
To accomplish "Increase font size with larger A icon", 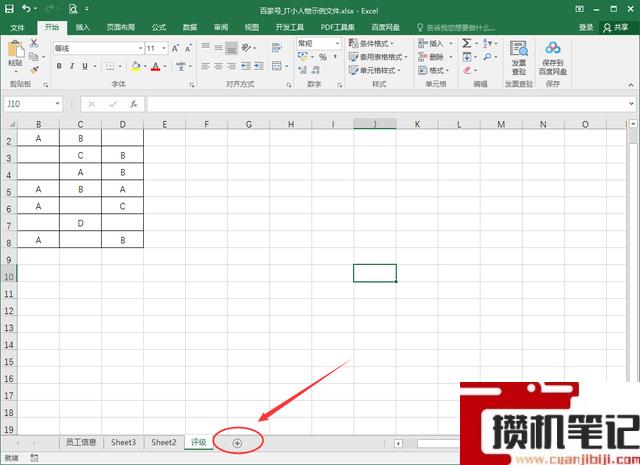I will pos(175,48).
